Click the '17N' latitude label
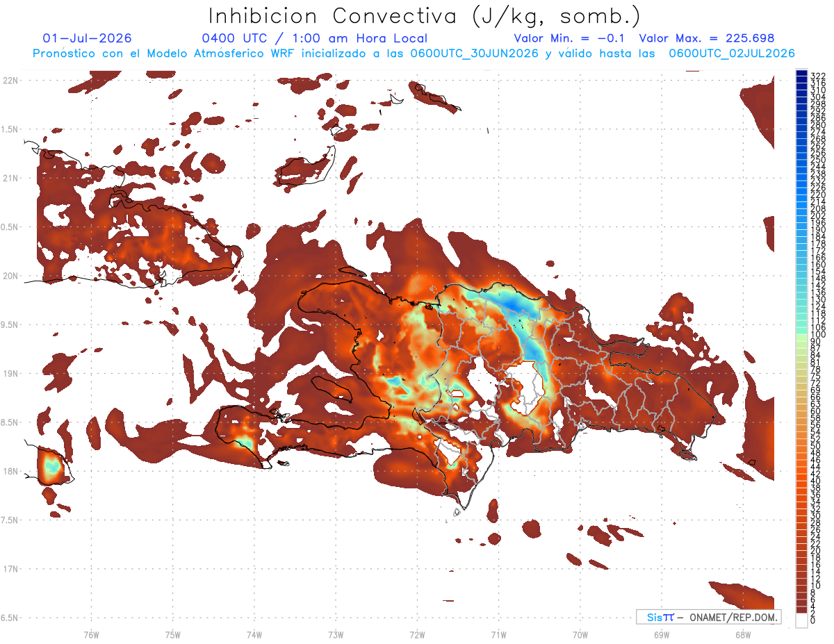This screenshot has width=834, height=644. point(10,569)
